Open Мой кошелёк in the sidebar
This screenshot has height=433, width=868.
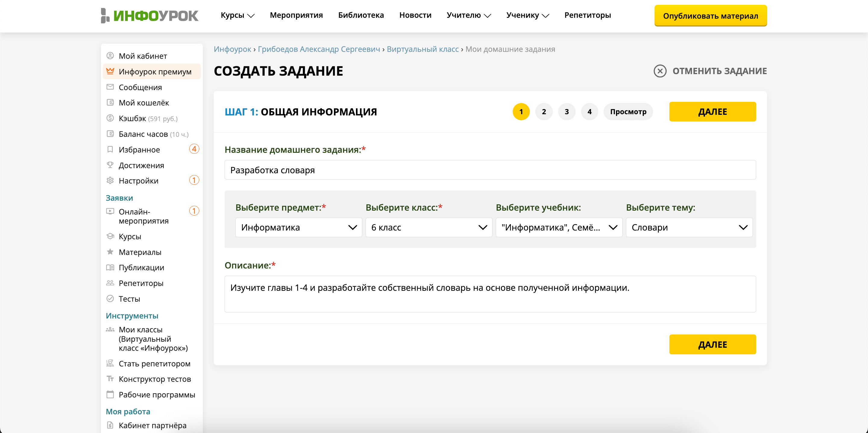(144, 103)
